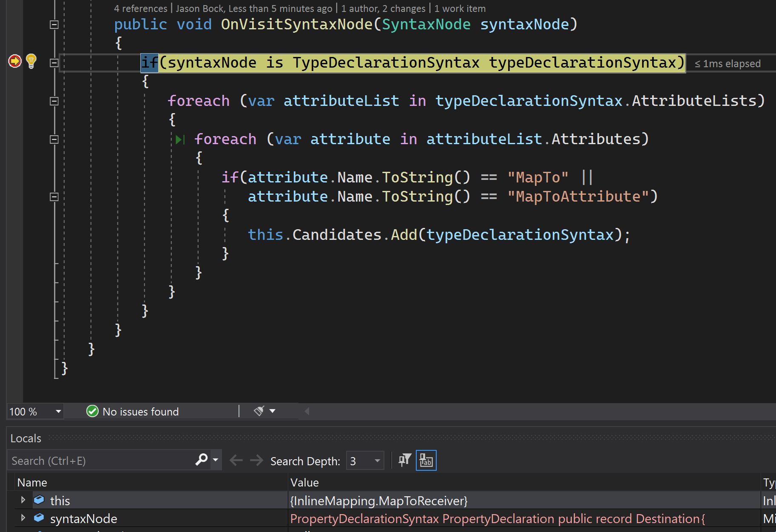
Task: Click the search backward arrow in Locals toolbar
Action: point(236,460)
